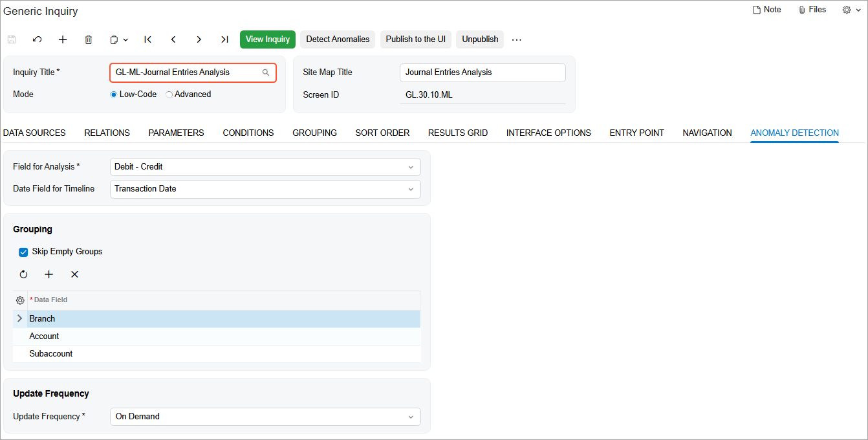This screenshot has width=868, height=440.
Task: Select the Branch row in Grouping
Action: tap(217, 319)
